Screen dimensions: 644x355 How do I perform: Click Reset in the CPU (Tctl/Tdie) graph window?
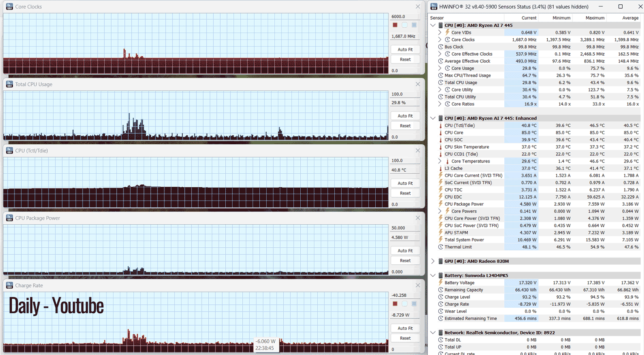pyautogui.click(x=405, y=193)
